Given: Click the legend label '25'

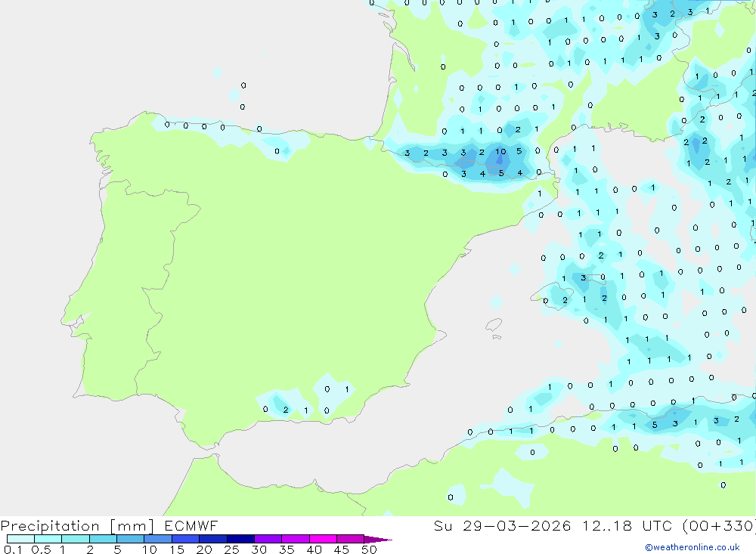Looking at the screenshot, I should coord(232,549).
